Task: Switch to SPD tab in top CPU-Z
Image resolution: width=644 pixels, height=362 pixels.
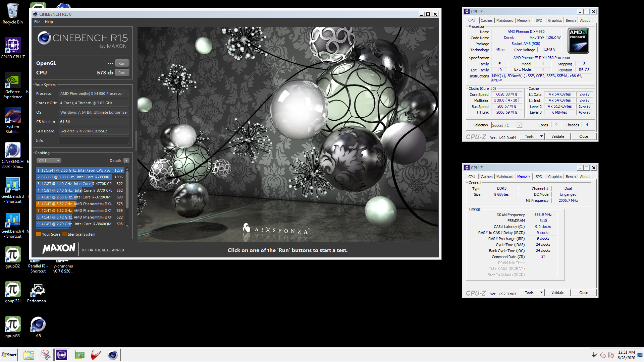Action: pyautogui.click(x=539, y=20)
